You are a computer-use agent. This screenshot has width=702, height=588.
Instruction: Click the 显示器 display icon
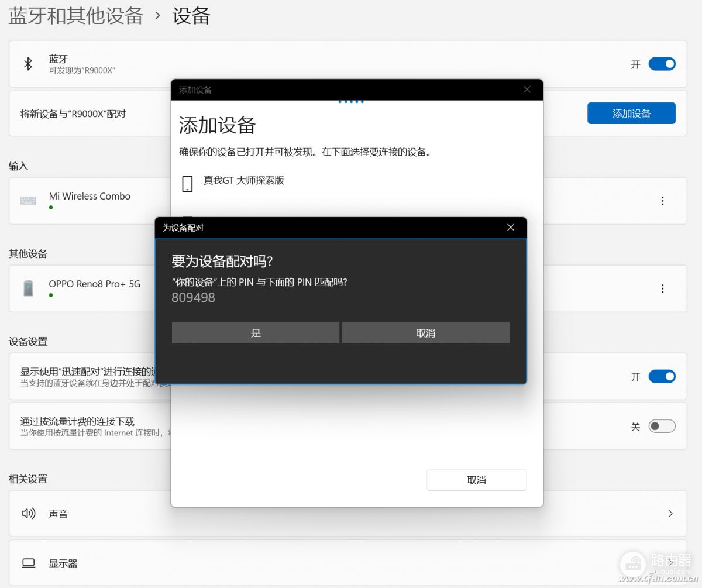point(28,563)
